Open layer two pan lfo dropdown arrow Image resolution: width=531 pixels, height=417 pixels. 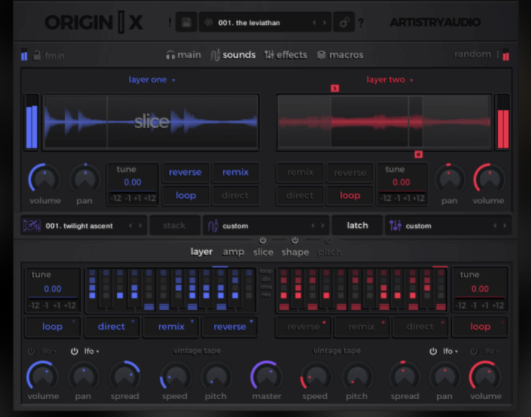[x=456, y=352]
